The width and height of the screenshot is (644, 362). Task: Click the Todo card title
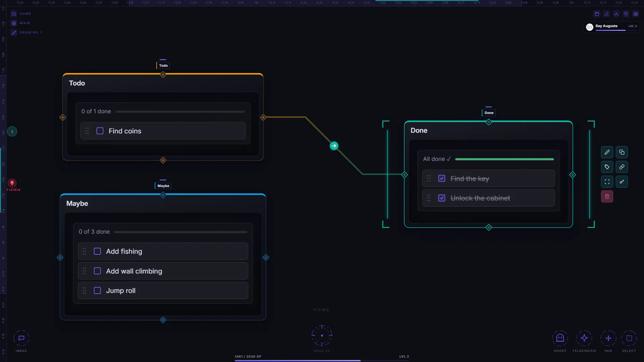tap(77, 83)
